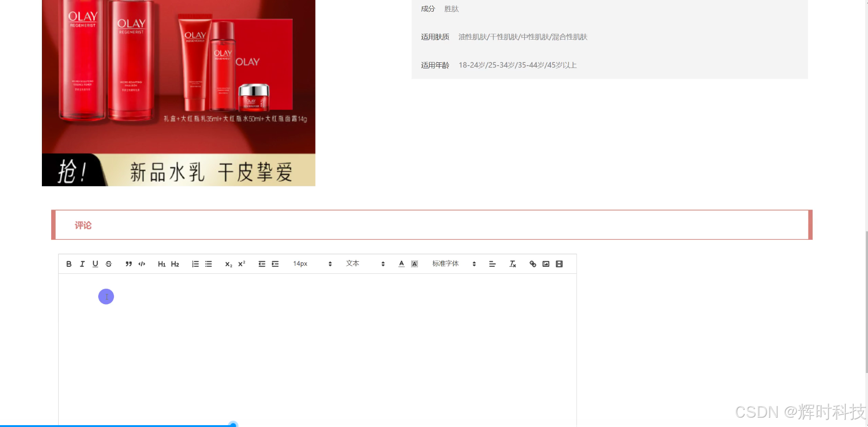Click the 18-24岁/25-34岁 age range value
868x427 pixels.
[x=518, y=65]
